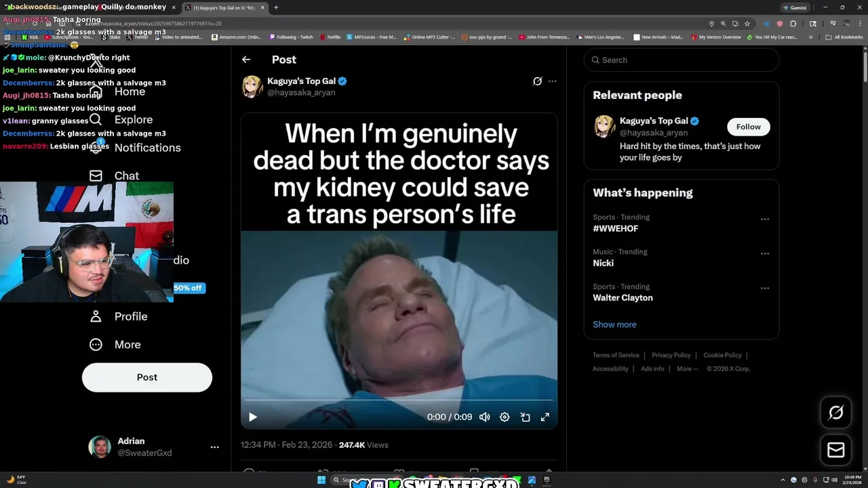The image size is (868, 488).
Task: Click the Explore magnifier icon
Action: tap(96, 120)
